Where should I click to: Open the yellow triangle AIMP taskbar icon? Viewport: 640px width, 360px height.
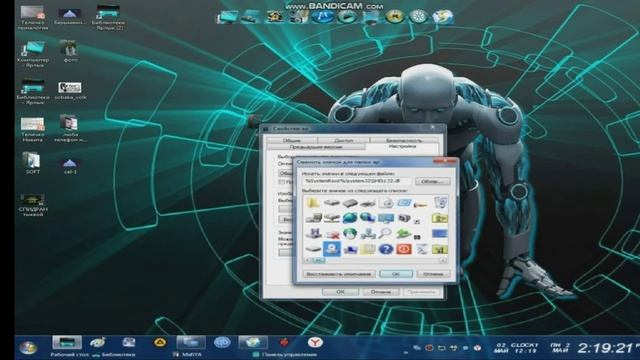point(160,342)
